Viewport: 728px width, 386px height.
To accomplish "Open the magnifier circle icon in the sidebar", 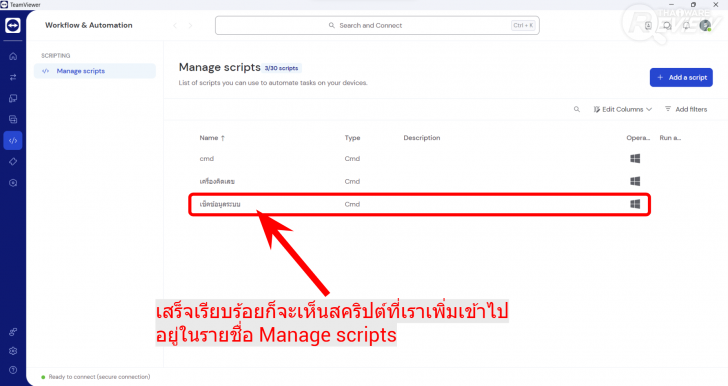I will [13, 183].
